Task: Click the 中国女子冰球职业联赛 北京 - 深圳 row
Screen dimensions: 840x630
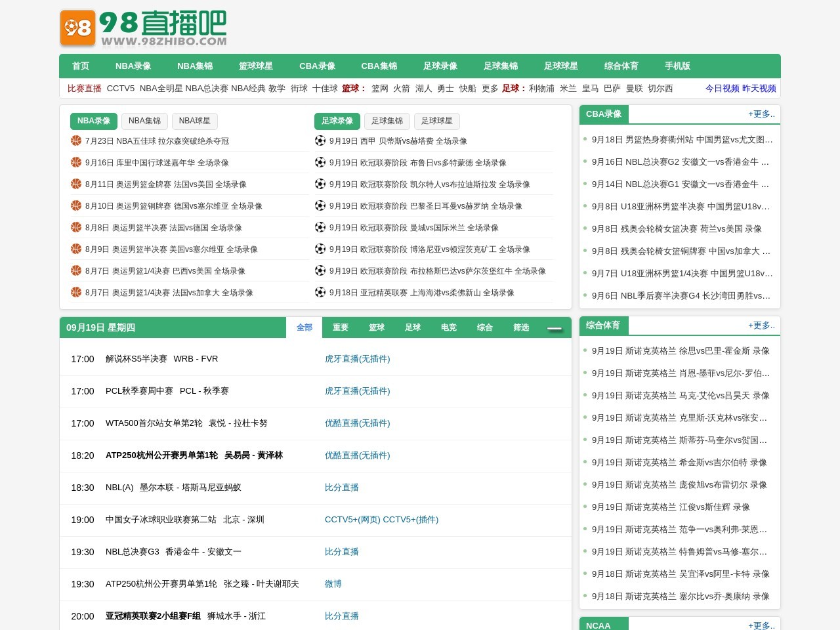Action: pos(316,520)
